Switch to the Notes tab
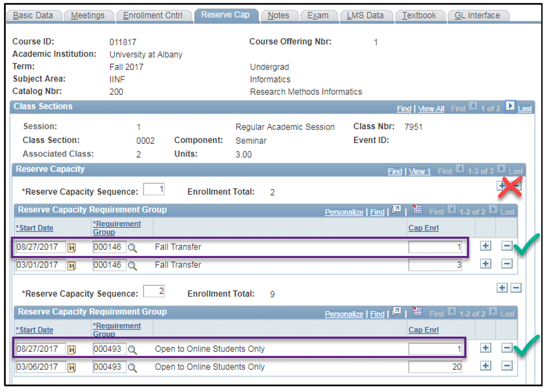 [x=279, y=15]
